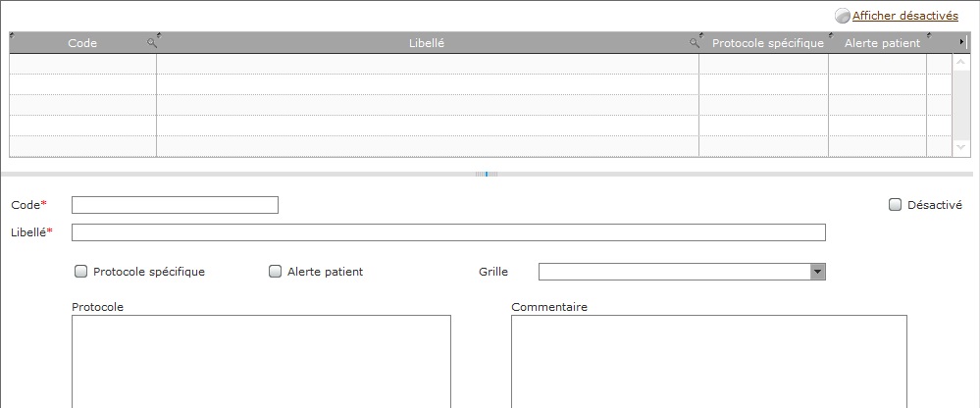Click the horizontal splitter handle below table
This screenshot has height=408, width=980.
point(487,175)
